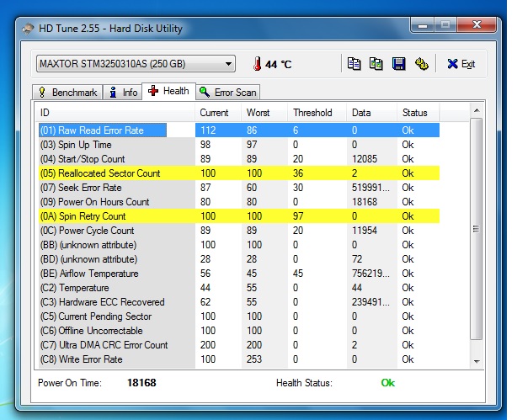Minimize the HD Tune window
The image size is (517, 420).
[423, 25]
